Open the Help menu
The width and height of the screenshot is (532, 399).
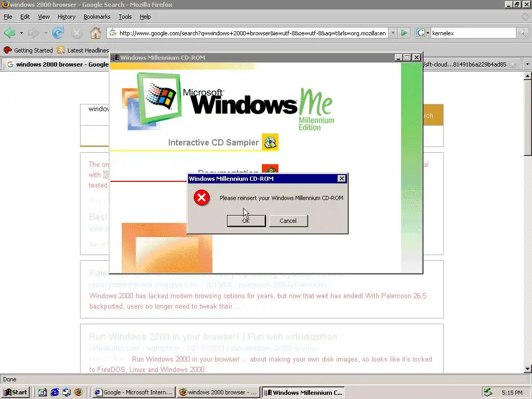pos(145,17)
